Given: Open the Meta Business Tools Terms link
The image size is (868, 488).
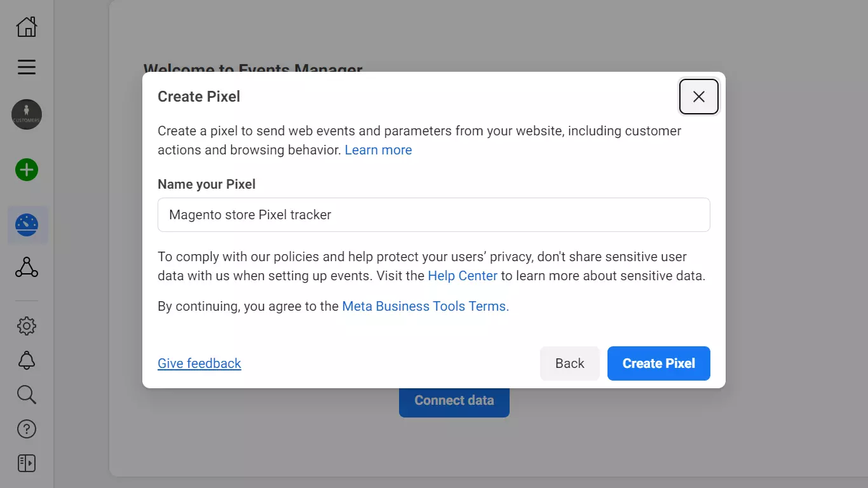Looking at the screenshot, I should tap(425, 306).
